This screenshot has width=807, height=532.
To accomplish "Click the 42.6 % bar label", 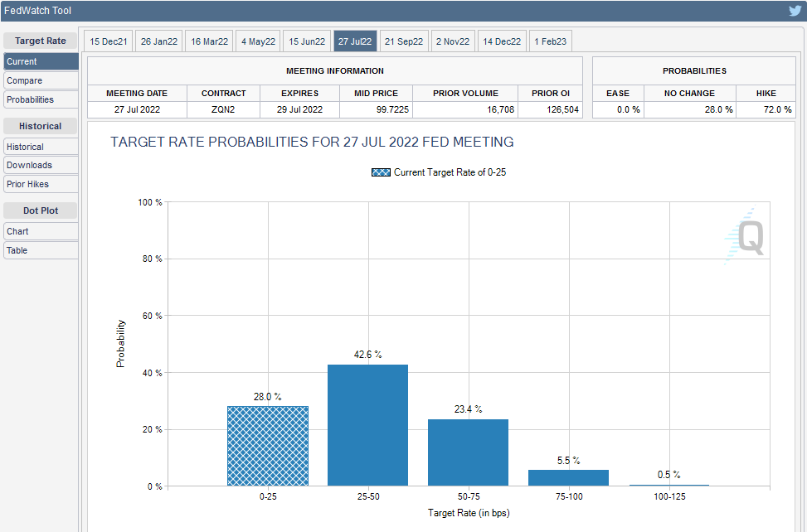I will [368, 355].
